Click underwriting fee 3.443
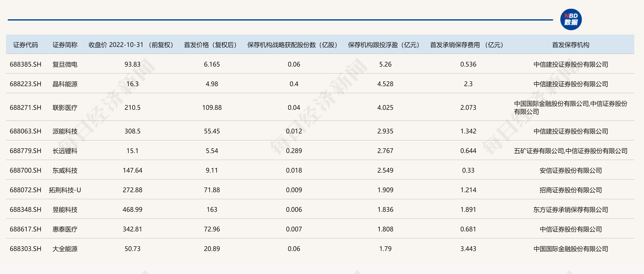The width and height of the screenshot is (644, 274). [x=468, y=249]
